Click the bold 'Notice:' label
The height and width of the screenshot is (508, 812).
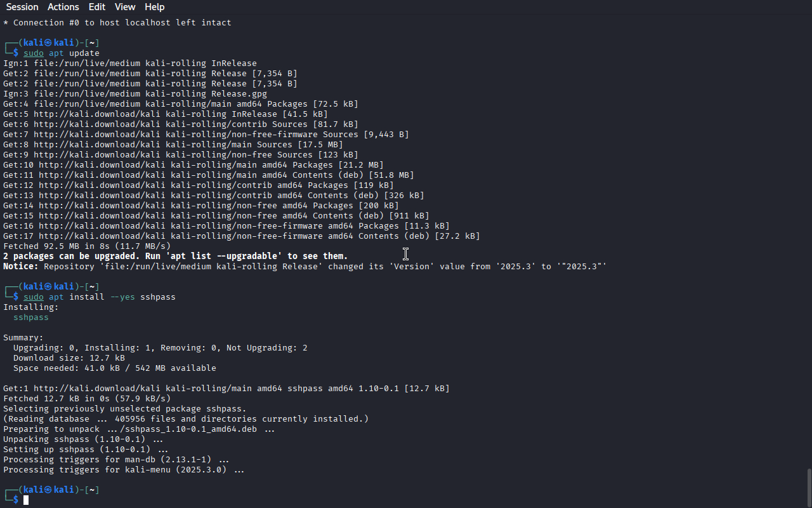tap(21, 267)
